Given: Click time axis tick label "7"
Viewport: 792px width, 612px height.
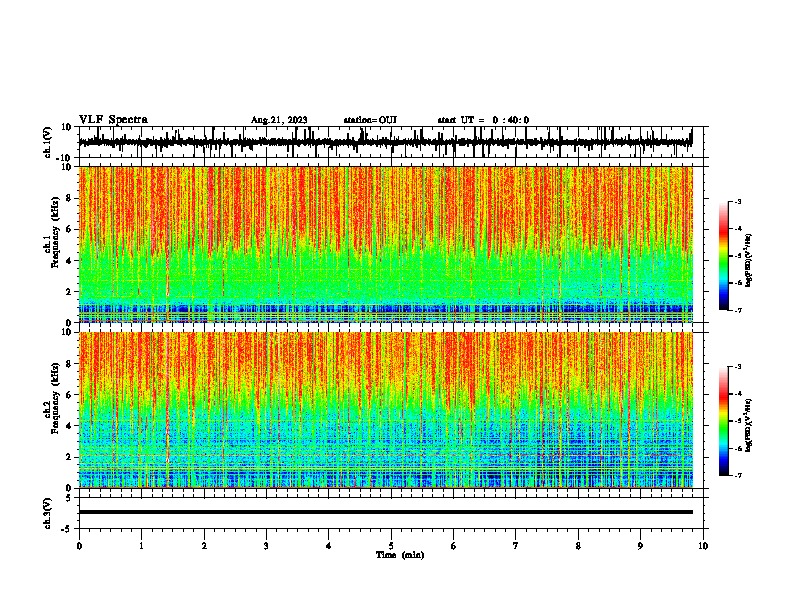Looking at the screenshot, I should [x=516, y=546].
